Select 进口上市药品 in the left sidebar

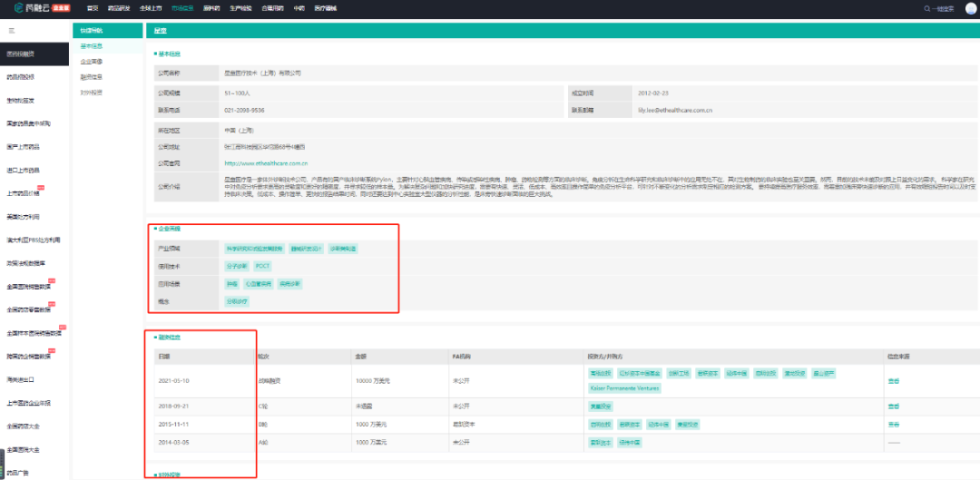click(24, 170)
